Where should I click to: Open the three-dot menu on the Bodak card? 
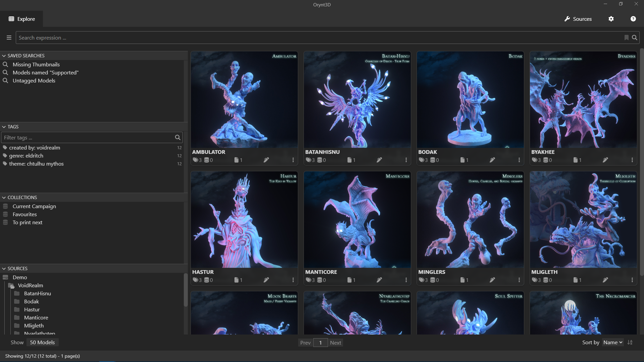[x=519, y=160]
